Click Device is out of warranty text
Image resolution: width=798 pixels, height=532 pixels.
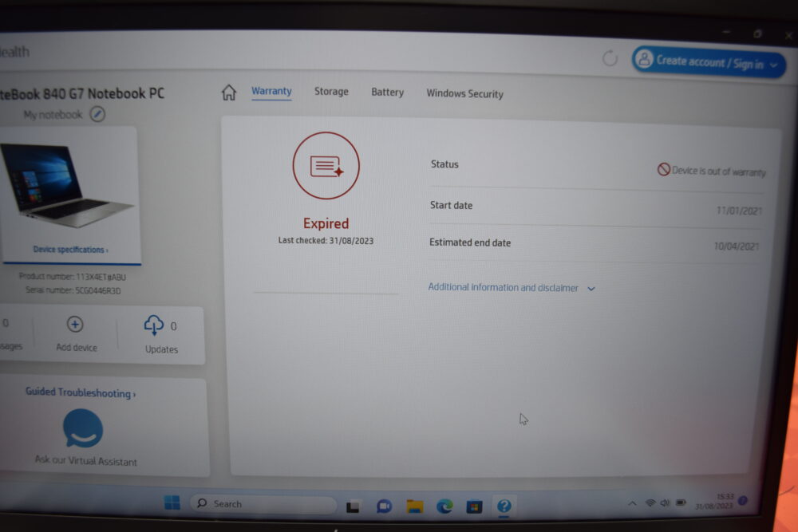click(719, 171)
